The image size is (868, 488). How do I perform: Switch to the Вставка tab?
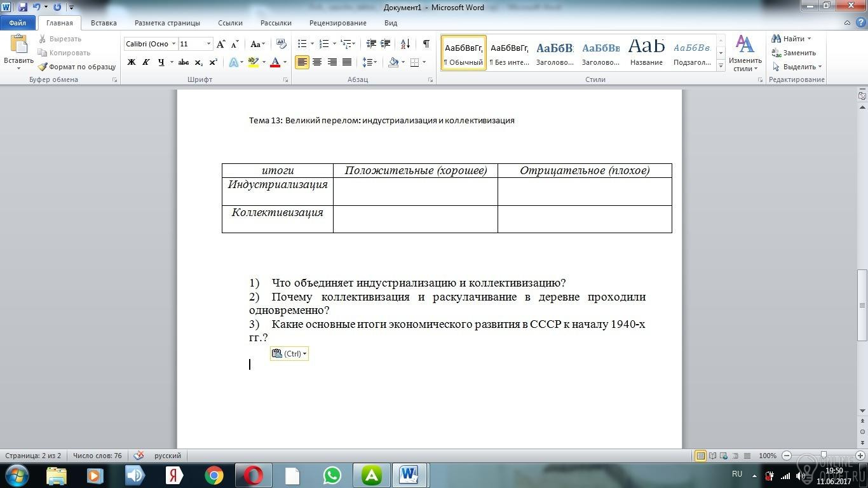tap(104, 23)
